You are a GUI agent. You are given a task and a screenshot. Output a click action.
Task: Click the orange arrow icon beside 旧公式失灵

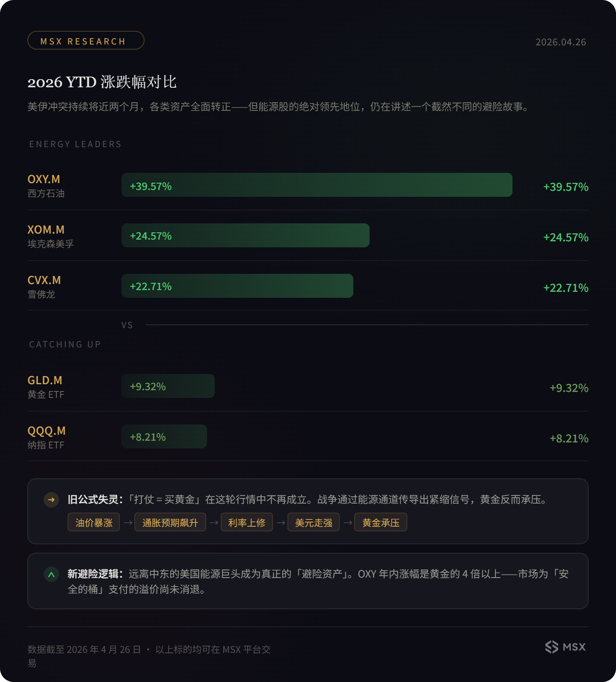coord(51,500)
